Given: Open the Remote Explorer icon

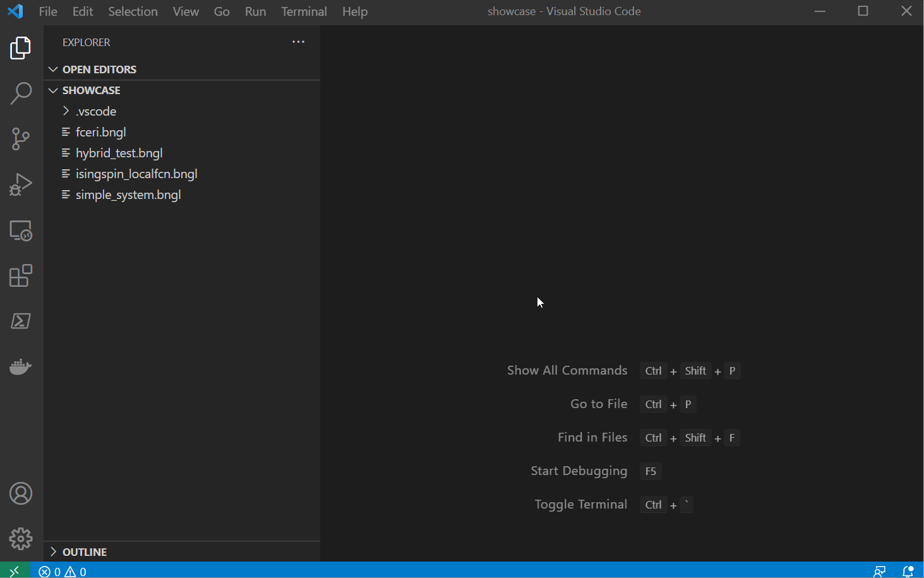Looking at the screenshot, I should (x=21, y=231).
